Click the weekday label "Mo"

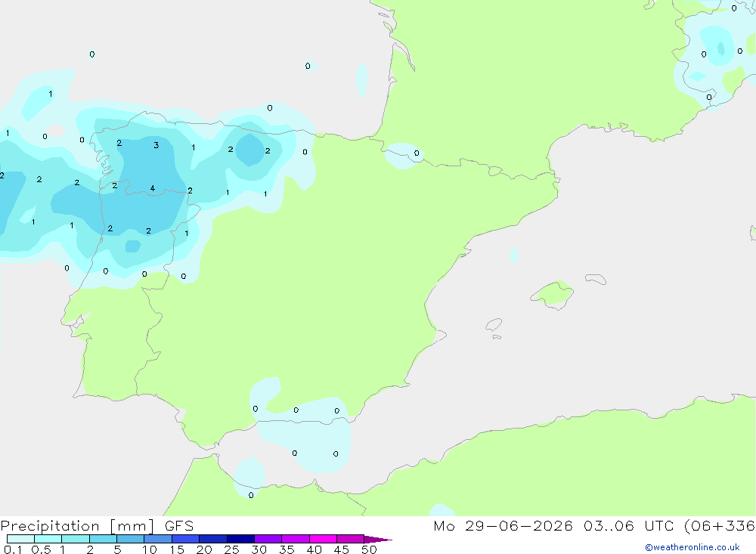pos(444,526)
